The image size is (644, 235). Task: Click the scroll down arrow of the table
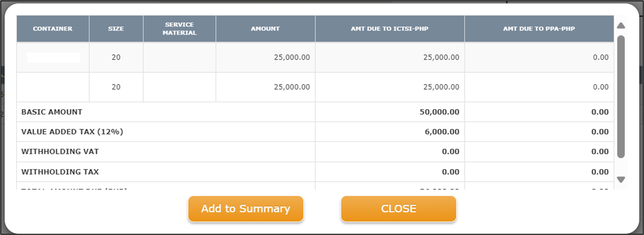tap(621, 180)
